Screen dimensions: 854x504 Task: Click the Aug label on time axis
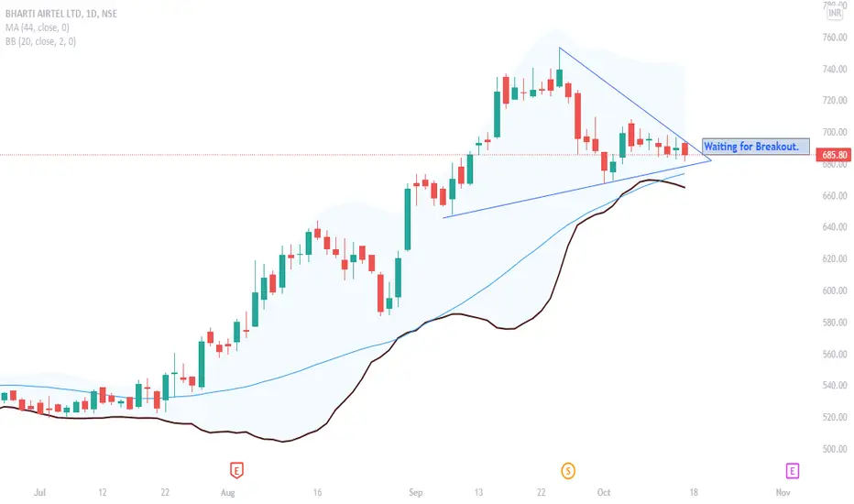227,492
